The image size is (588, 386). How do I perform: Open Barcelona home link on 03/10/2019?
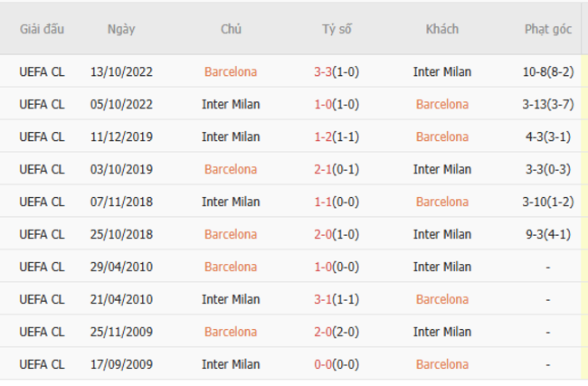pyautogui.click(x=231, y=169)
